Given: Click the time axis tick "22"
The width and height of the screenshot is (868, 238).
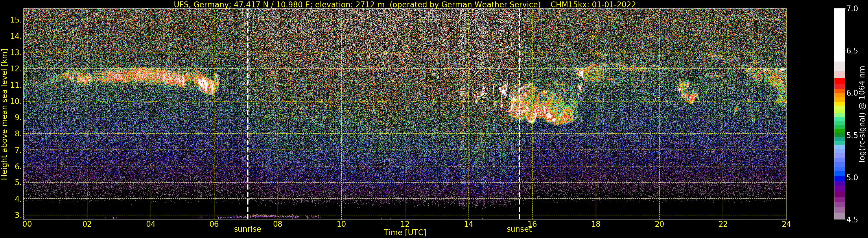Looking at the screenshot, I should pyautogui.click(x=723, y=224).
